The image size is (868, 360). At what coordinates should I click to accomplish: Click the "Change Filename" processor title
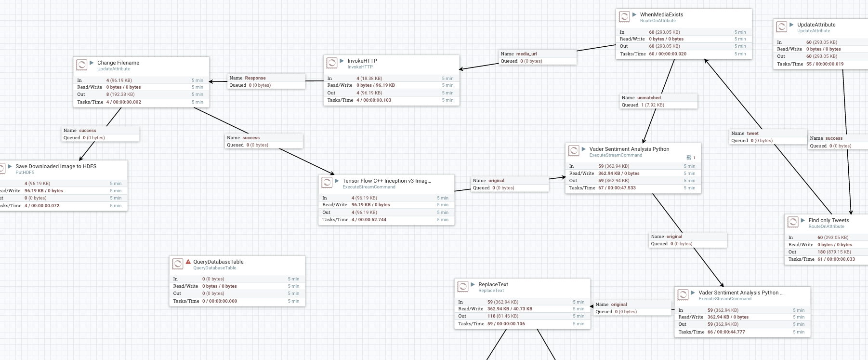(118, 63)
